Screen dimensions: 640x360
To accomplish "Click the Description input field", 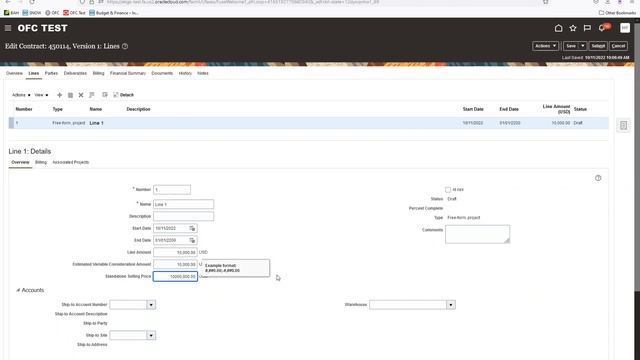I will point(183,216).
